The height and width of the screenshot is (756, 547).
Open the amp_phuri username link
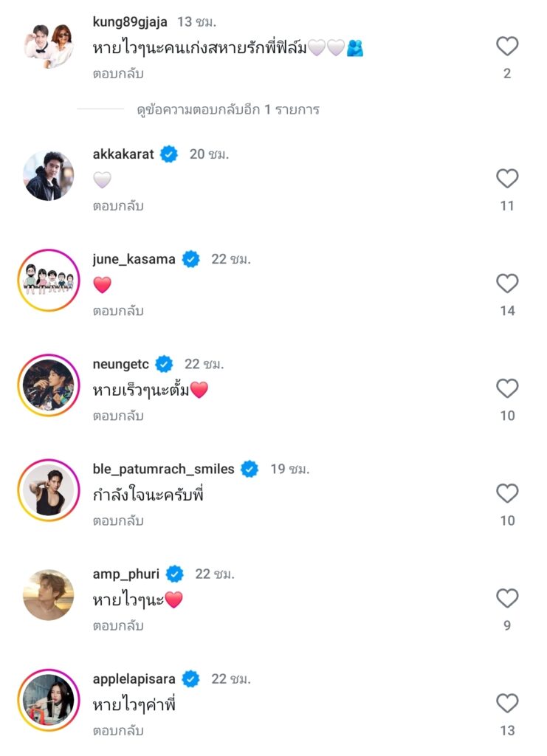(125, 574)
